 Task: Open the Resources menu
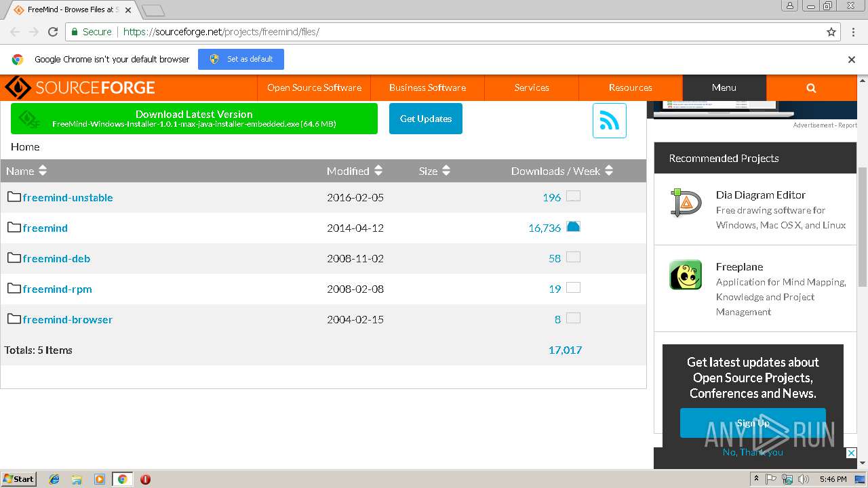pyautogui.click(x=630, y=87)
